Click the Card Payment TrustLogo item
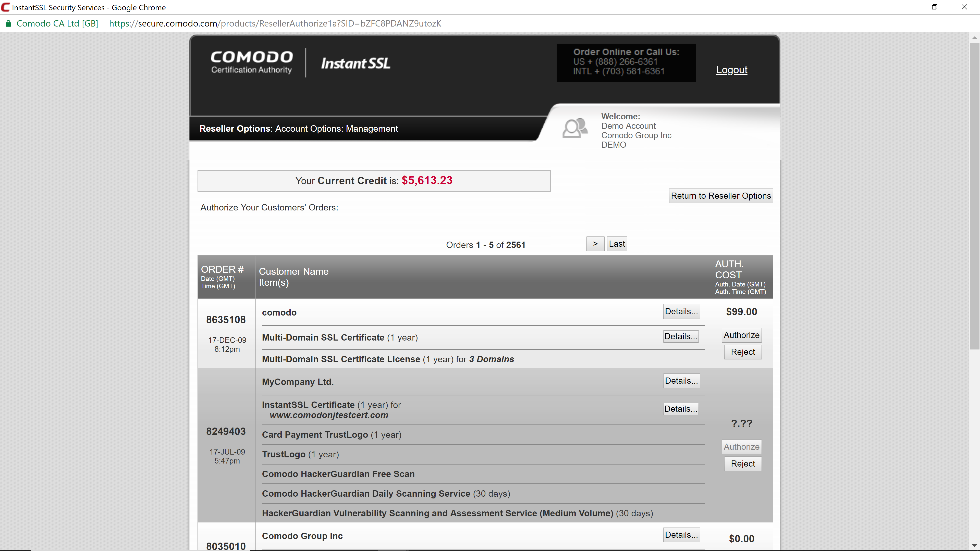 click(x=332, y=435)
